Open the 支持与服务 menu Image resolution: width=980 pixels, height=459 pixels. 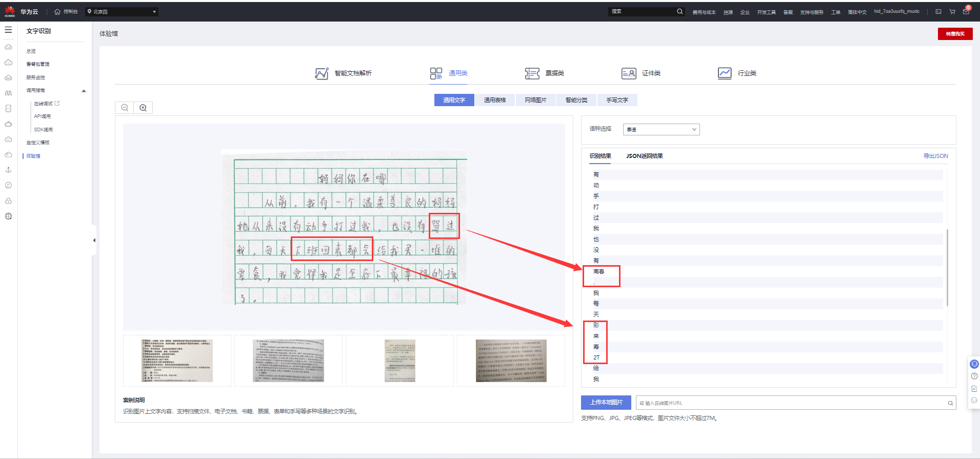(x=812, y=12)
